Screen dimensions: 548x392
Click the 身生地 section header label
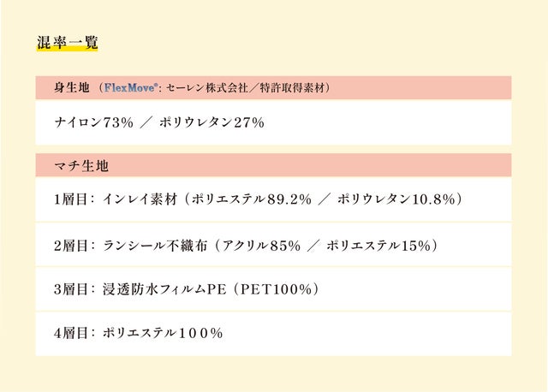coord(71,87)
